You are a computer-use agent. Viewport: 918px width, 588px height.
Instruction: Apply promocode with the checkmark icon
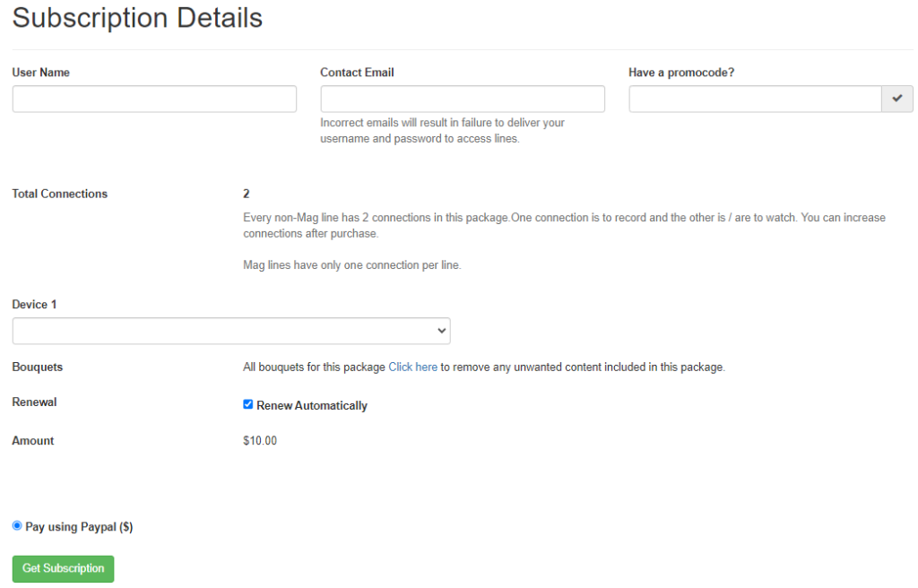pos(897,99)
